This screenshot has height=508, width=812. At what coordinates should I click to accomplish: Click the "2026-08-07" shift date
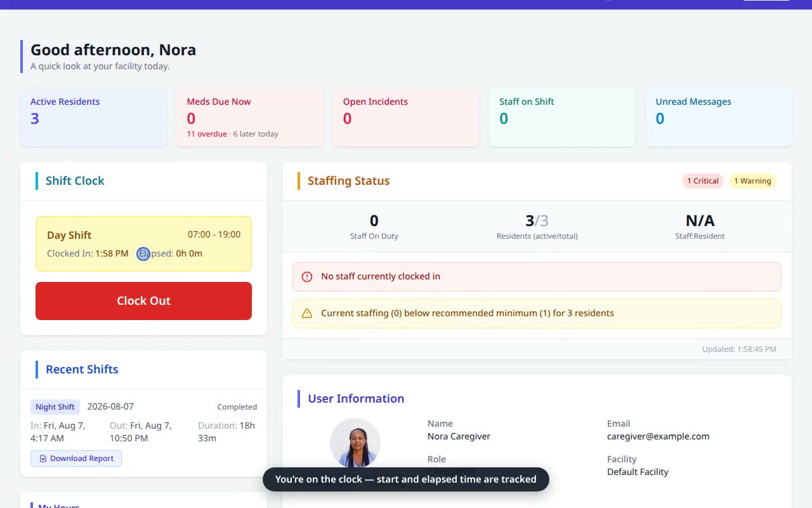[x=110, y=406]
